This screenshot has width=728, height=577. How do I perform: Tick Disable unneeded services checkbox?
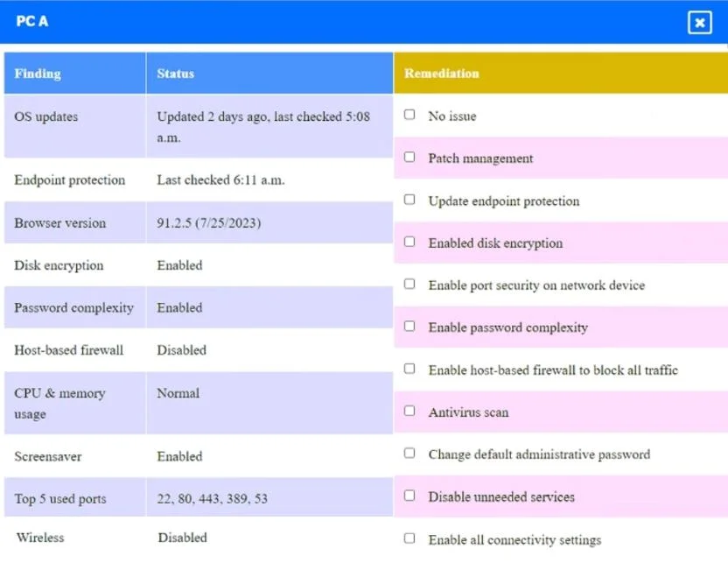click(409, 496)
